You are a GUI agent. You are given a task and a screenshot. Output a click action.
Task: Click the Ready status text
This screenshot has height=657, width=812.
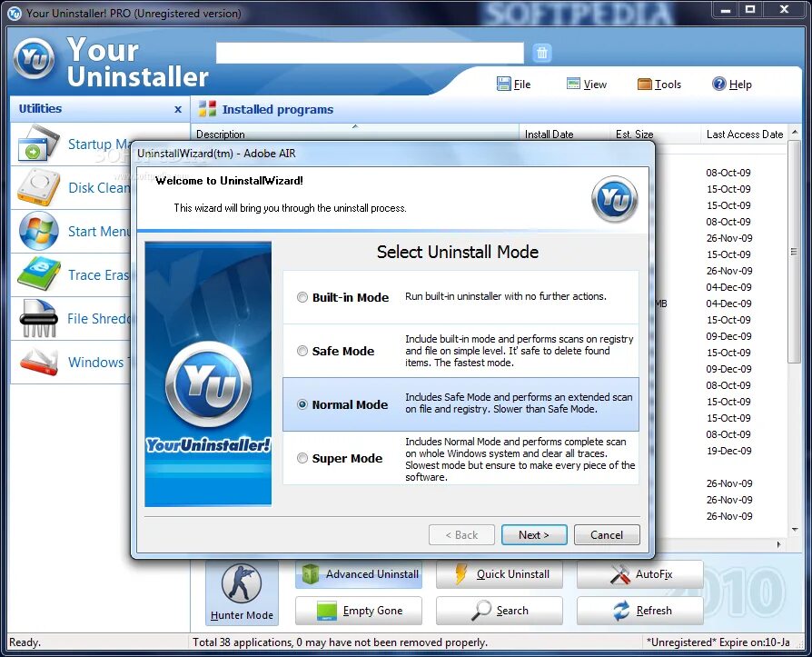tap(25, 642)
